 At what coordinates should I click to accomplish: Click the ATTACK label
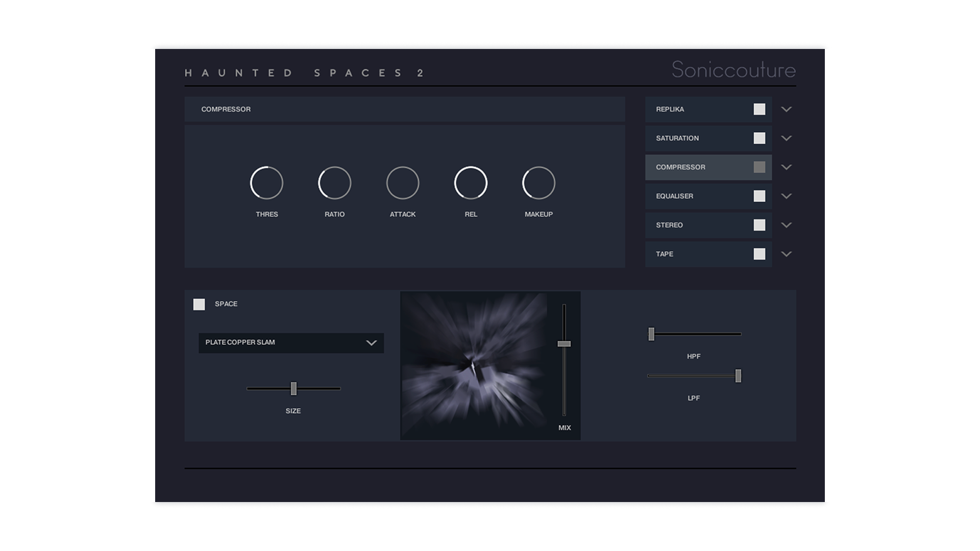[403, 214]
